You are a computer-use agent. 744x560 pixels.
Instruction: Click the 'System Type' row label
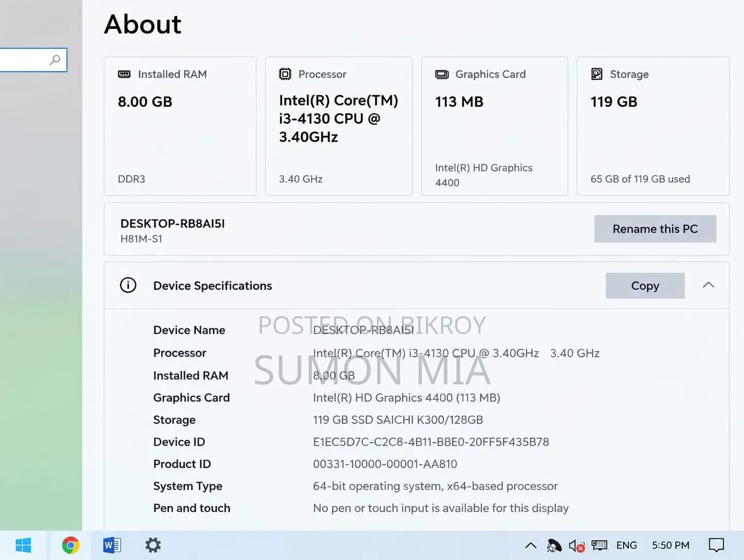(x=188, y=486)
